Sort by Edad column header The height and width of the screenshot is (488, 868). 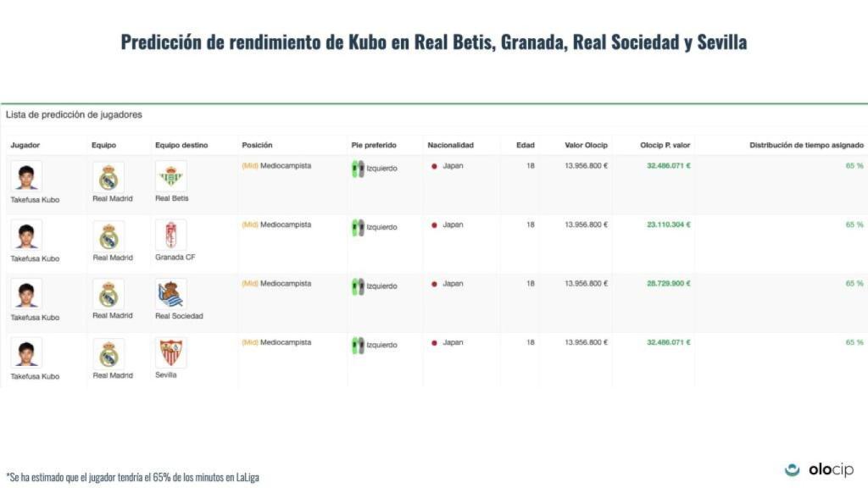pos(526,145)
